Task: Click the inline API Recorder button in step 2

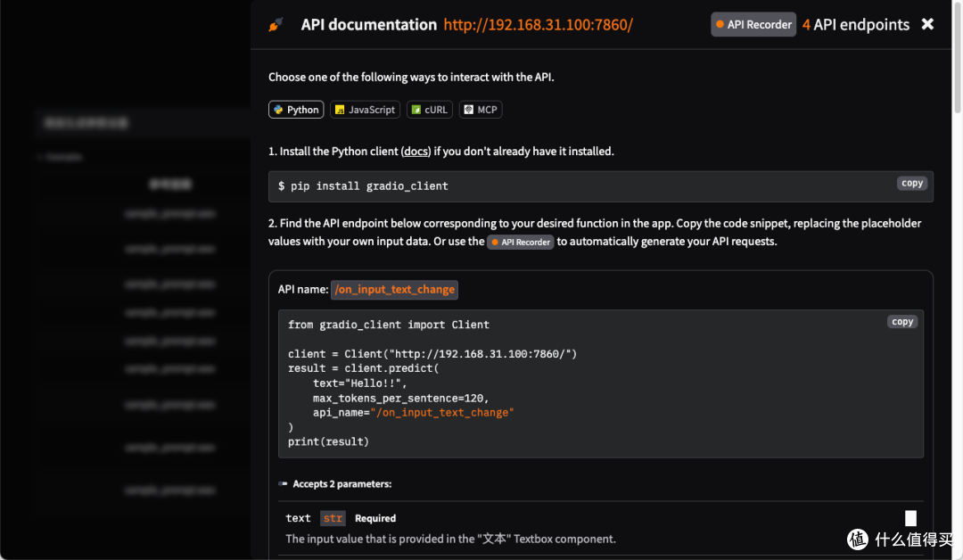Action: 521,242
